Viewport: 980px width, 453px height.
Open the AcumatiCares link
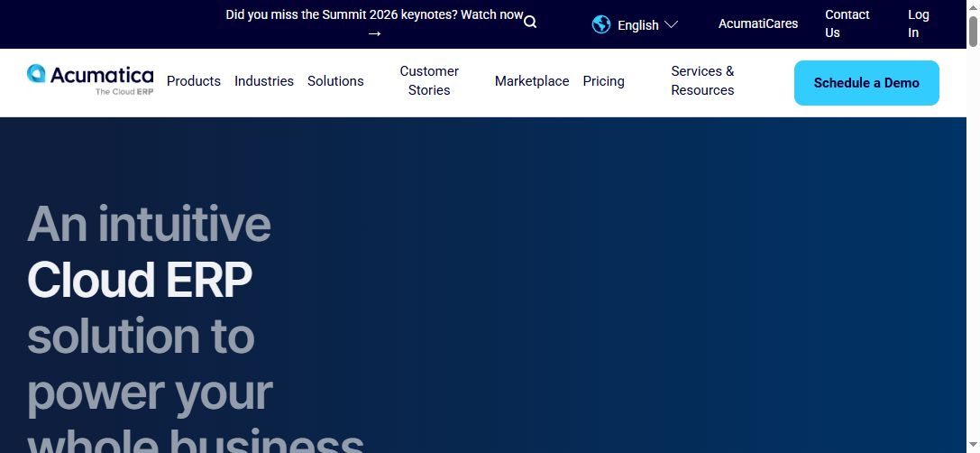coord(758,23)
